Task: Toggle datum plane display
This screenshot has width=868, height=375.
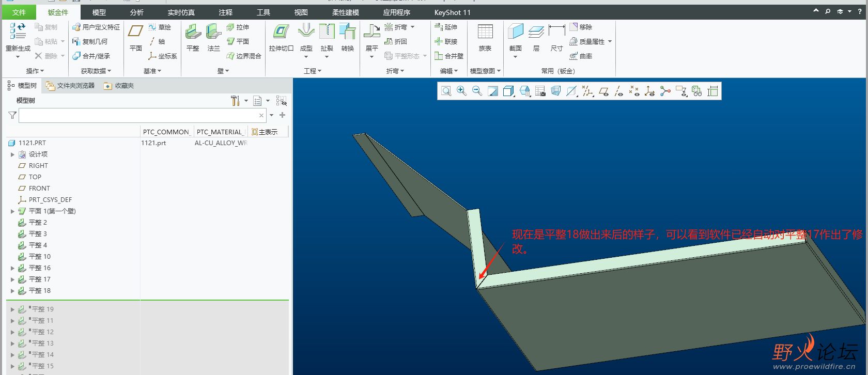Action: tap(603, 91)
